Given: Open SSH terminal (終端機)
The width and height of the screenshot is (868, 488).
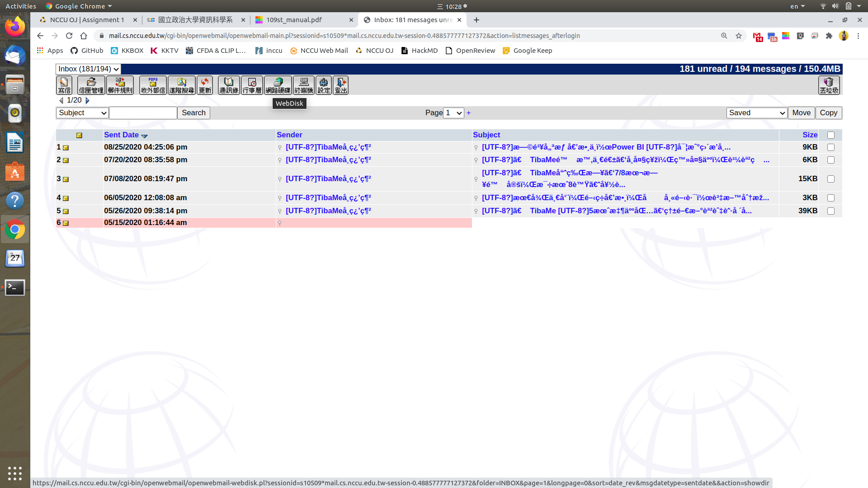Looking at the screenshot, I should coord(304,85).
